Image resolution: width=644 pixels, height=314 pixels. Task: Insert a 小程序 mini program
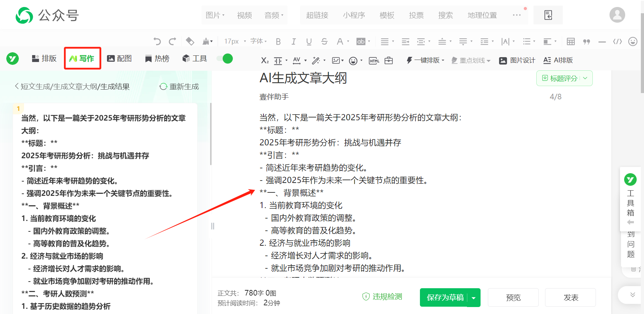pyautogui.click(x=354, y=15)
